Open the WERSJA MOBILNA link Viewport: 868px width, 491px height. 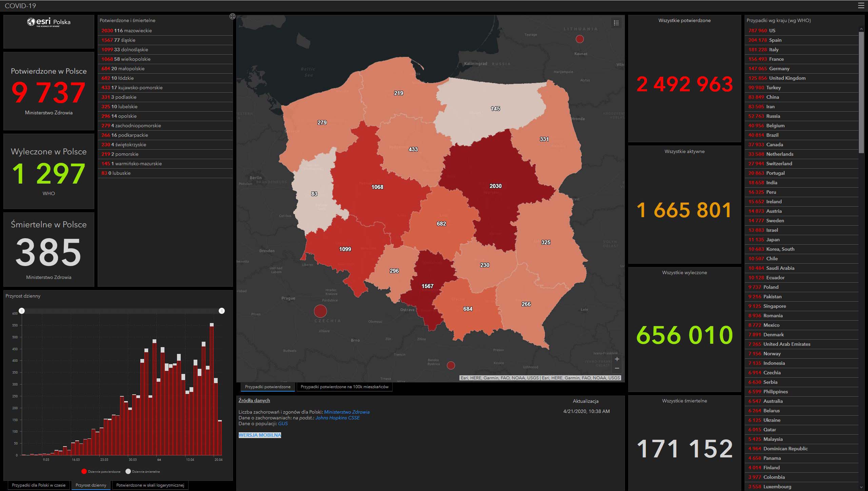(260, 435)
